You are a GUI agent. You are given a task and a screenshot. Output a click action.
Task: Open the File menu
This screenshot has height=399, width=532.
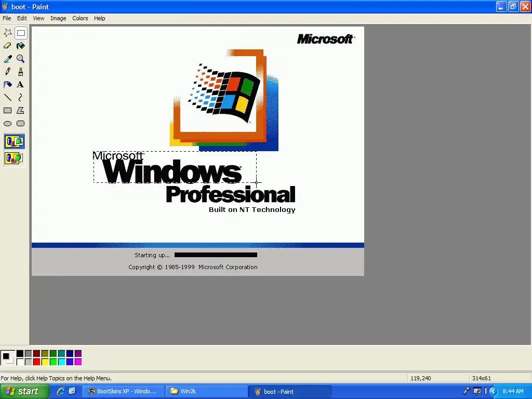[7, 18]
